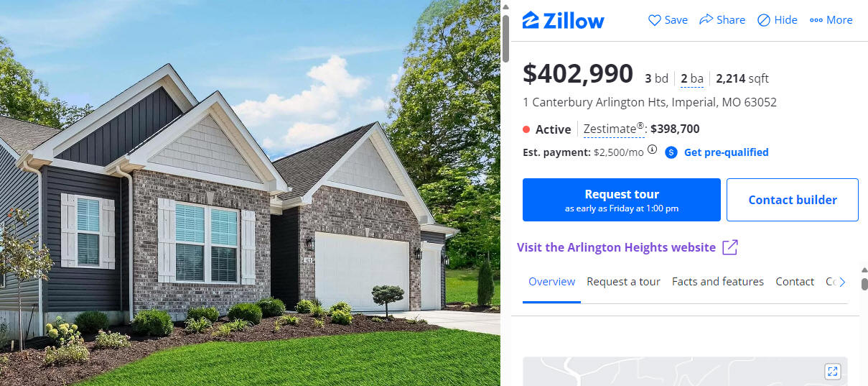Expand the map to fullscreen
The image size is (868, 386).
[832, 372]
